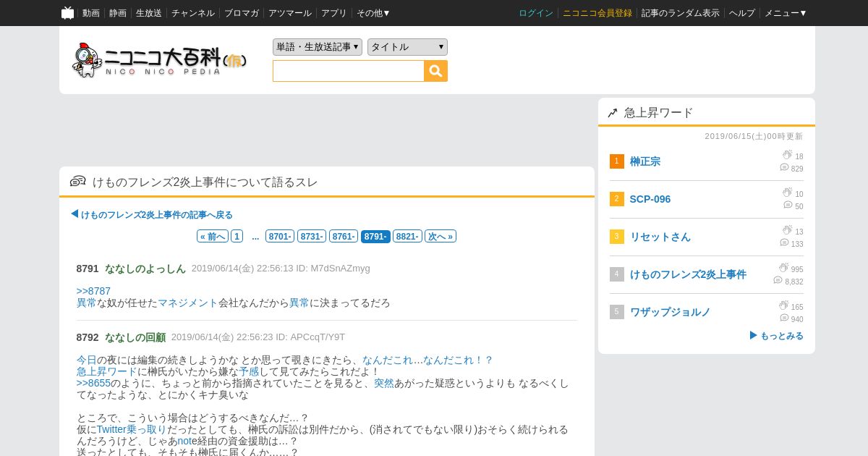
Task: Open 静画 in the top navigation
Action: [118, 13]
